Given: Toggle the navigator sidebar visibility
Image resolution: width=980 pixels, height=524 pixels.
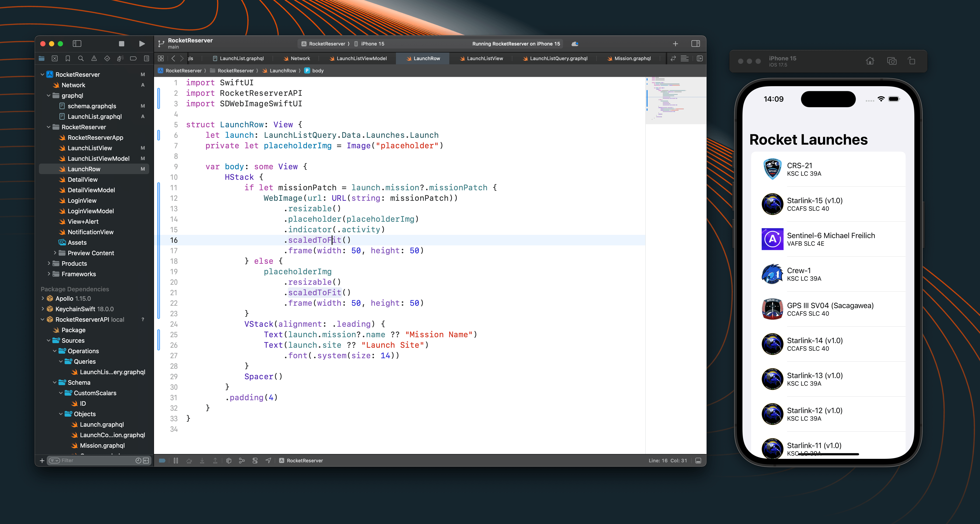Looking at the screenshot, I should point(77,44).
